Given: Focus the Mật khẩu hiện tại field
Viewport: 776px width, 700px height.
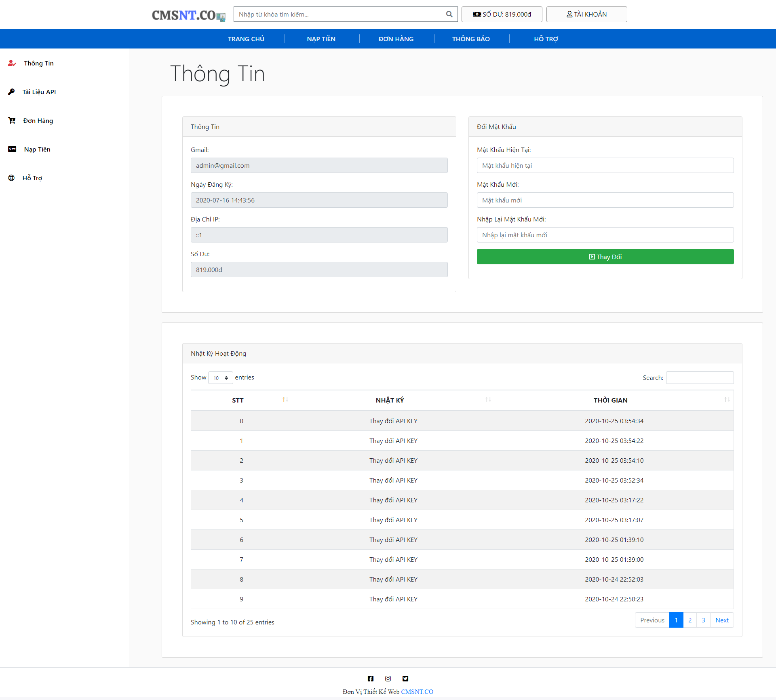Looking at the screenshot, I should pos(605,165).
